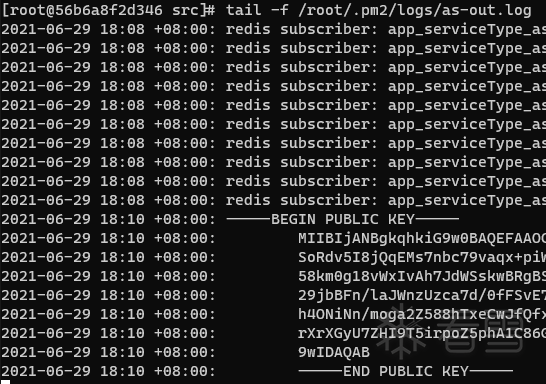
Task: Click the root@56b6a8f2d346 shell prompt
Action: click(108, 10)
